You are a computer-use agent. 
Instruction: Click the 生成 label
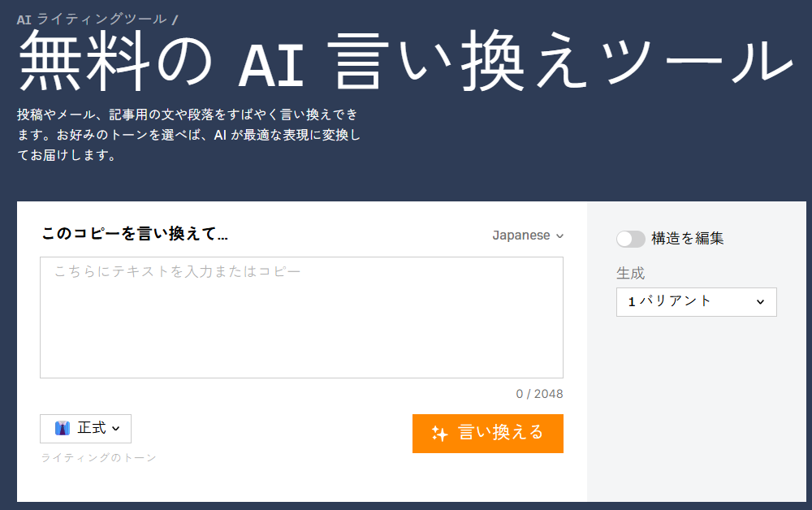coord(630,273)
